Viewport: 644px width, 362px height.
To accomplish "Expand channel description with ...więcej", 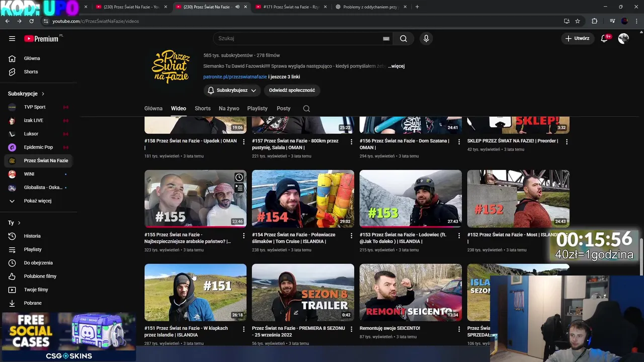I will coord(396,66).
